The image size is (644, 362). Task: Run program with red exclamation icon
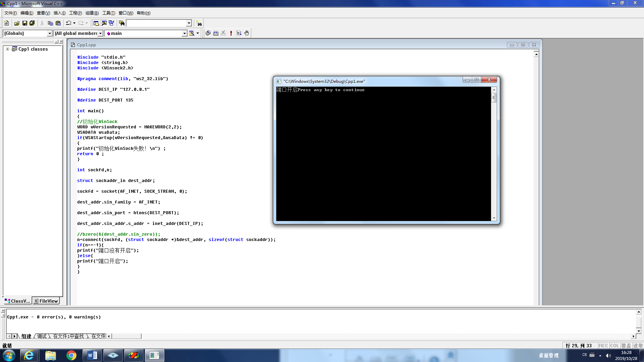pyautogui.click(x=231, y=33)
